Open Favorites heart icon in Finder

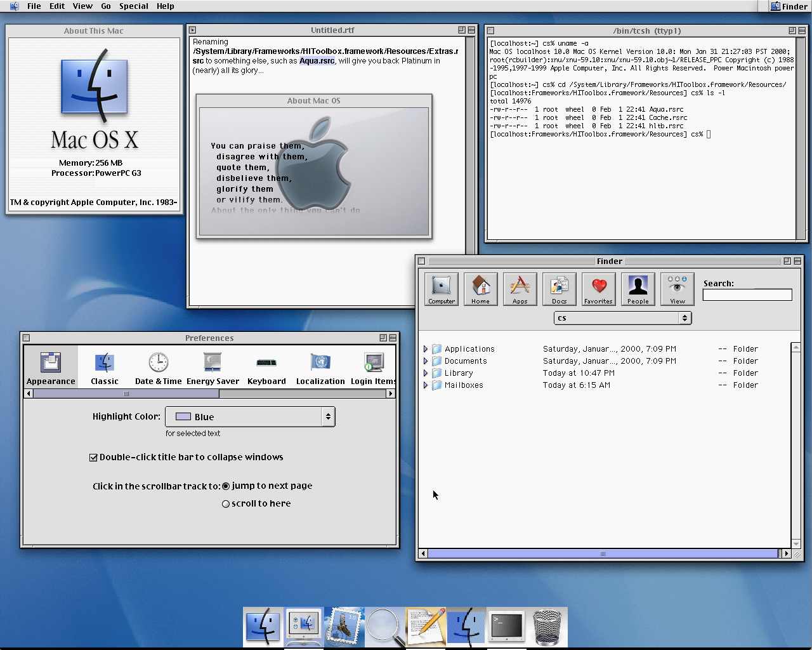[598, 289]
